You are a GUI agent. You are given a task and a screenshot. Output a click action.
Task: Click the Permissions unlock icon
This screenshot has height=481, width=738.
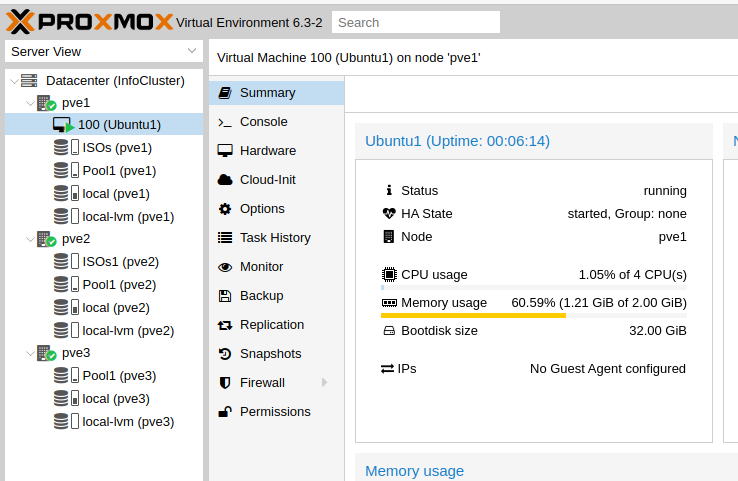point(225,412)
